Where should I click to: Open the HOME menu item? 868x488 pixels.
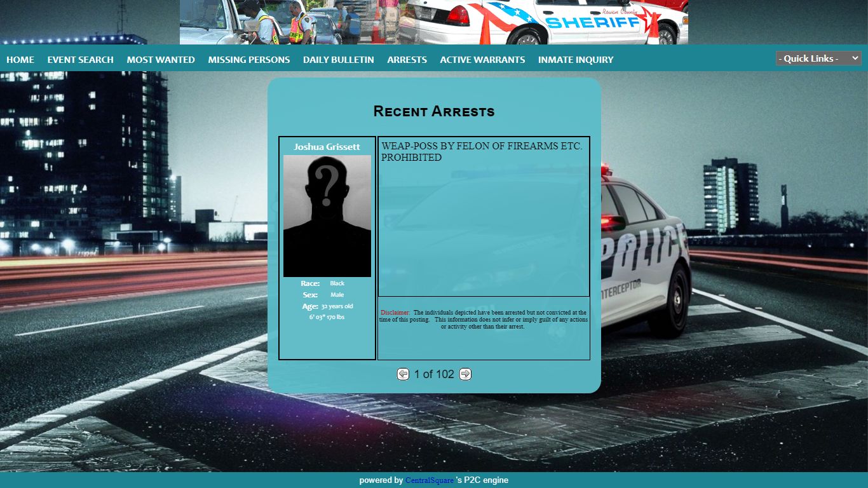coord(20,60)
